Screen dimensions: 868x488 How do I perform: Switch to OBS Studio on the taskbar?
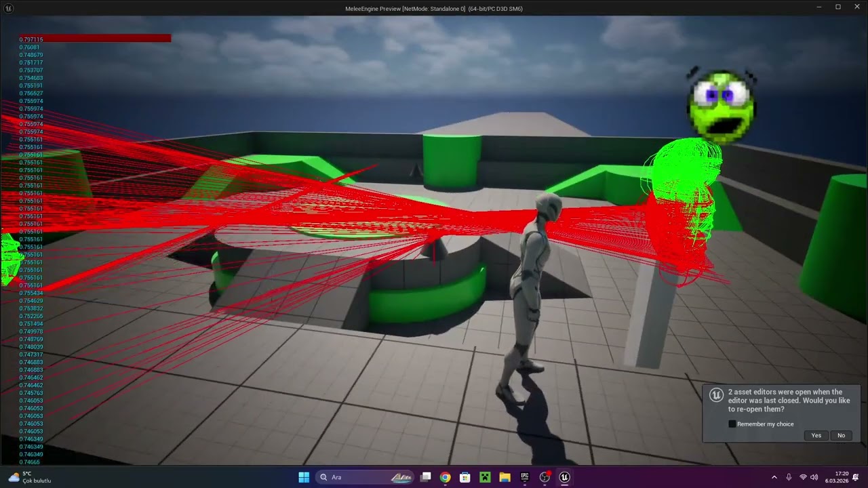click(x=545, y=477)
